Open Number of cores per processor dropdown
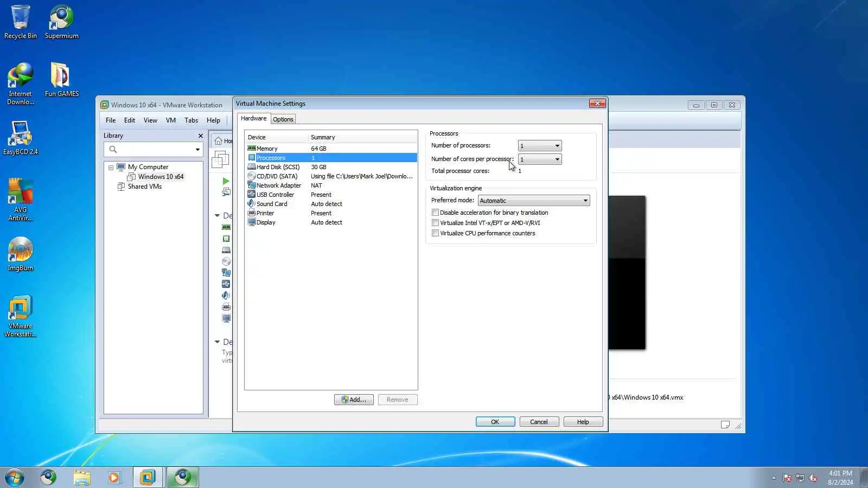This screenshot has height=488, width=868. 540,159
